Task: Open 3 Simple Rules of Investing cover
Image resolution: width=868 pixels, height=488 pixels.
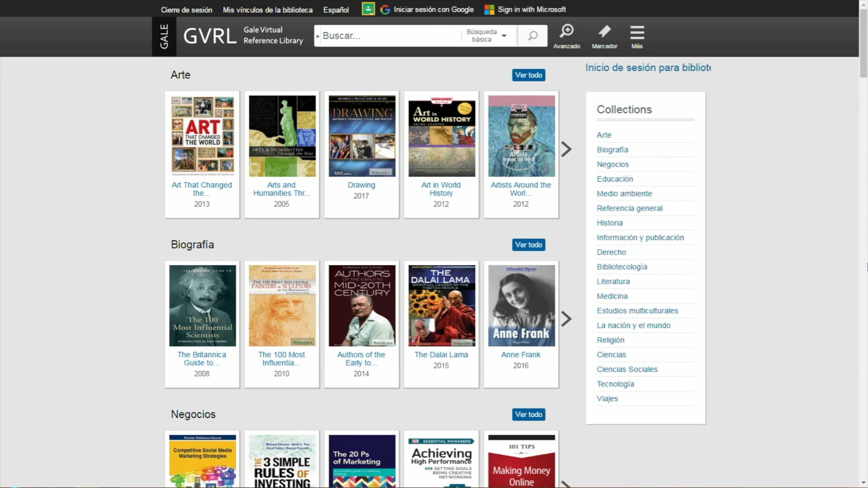Action: point(282,461)
